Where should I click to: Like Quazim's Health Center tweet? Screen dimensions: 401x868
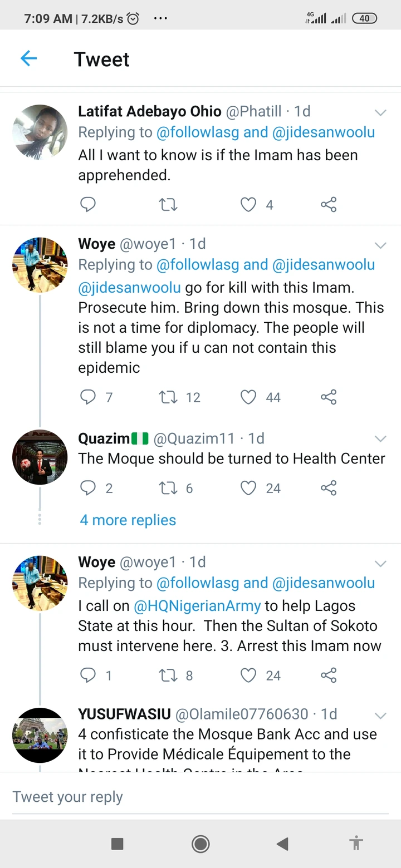click(x=248, y=488)
